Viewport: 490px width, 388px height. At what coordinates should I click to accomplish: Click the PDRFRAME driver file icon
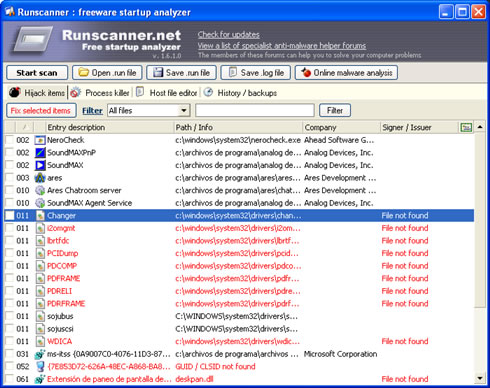click(40, 304)
